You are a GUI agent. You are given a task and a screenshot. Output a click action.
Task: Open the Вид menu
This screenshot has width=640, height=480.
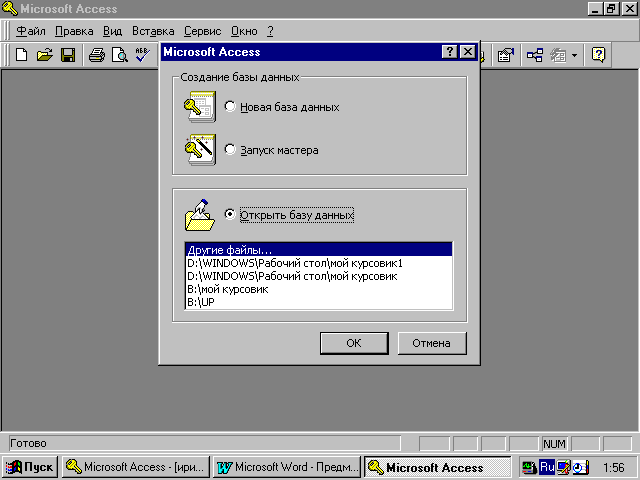pos(112,31)
